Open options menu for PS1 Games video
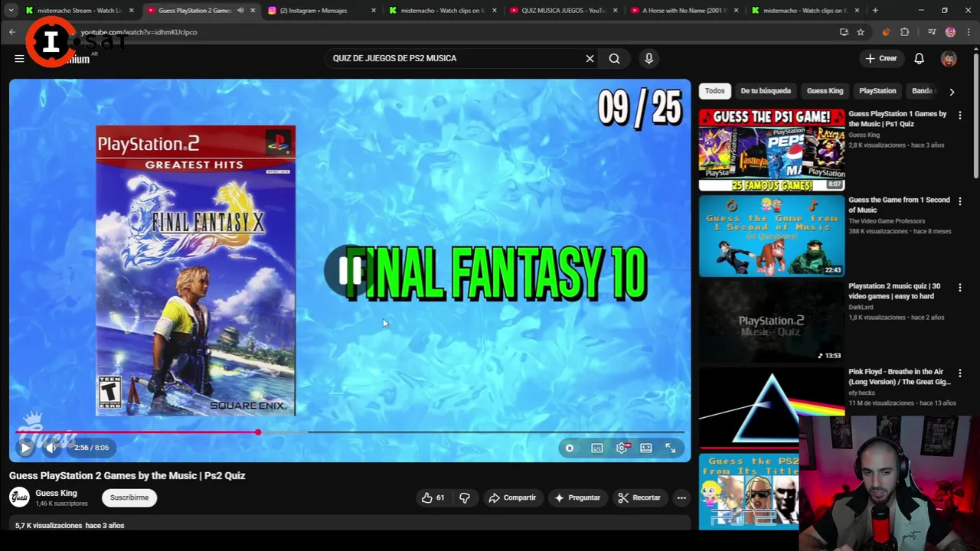The width and height of the screenshot is (980, 551). click(x=959, y=115)
